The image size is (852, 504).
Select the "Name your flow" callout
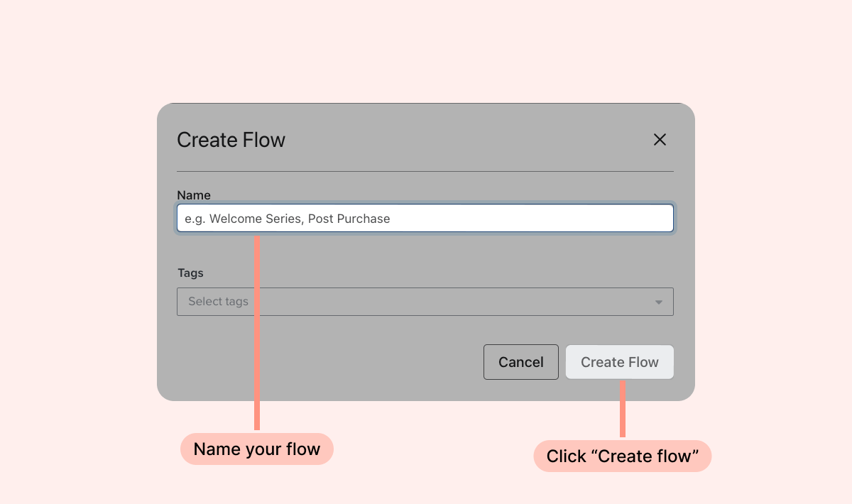click(256, 449)
